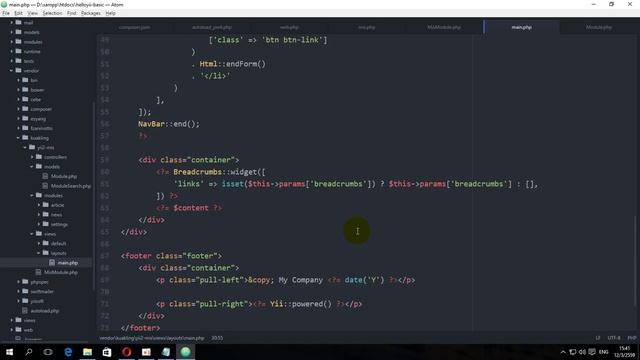Change the PHP grammar selector

click(x=632, y=338)
